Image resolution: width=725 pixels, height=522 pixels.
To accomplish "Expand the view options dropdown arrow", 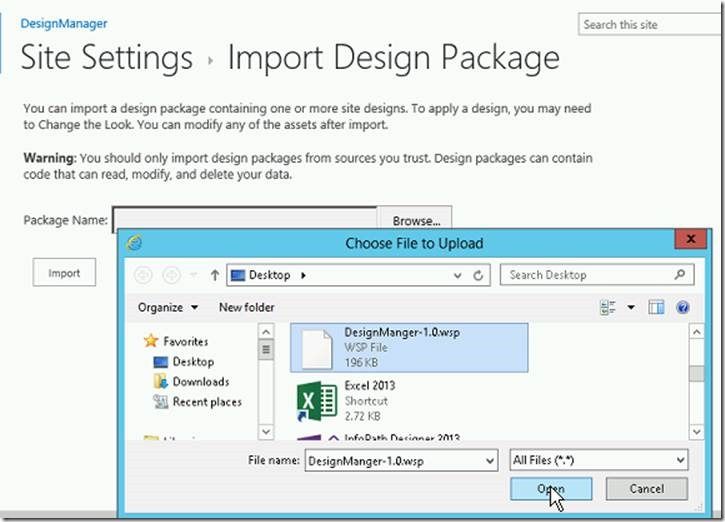I will tap(631, 307).
